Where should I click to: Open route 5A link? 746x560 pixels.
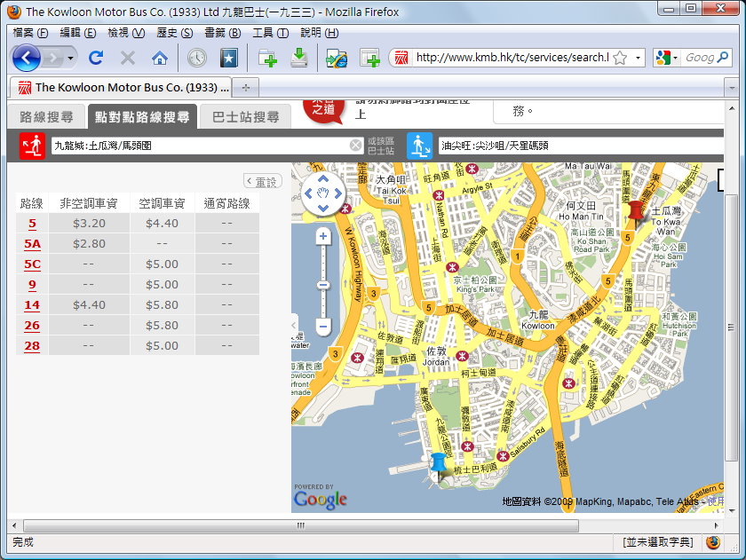pos(32,244)
